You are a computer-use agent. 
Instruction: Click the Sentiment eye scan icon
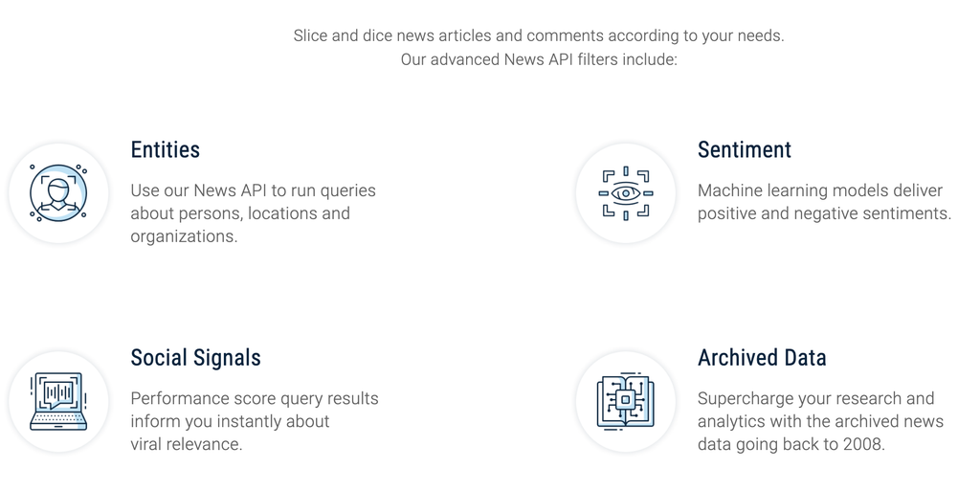[626, 193]
